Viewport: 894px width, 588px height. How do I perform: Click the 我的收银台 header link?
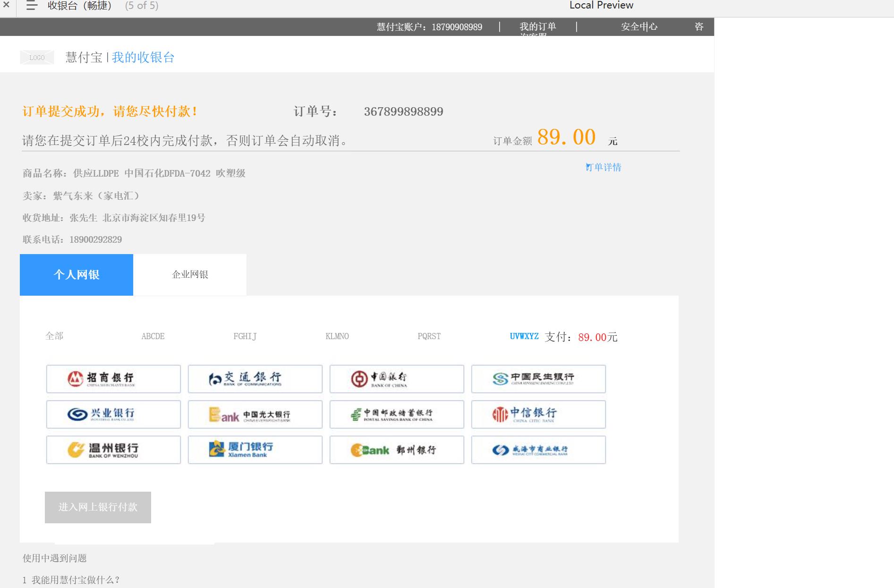pos(143,58)
